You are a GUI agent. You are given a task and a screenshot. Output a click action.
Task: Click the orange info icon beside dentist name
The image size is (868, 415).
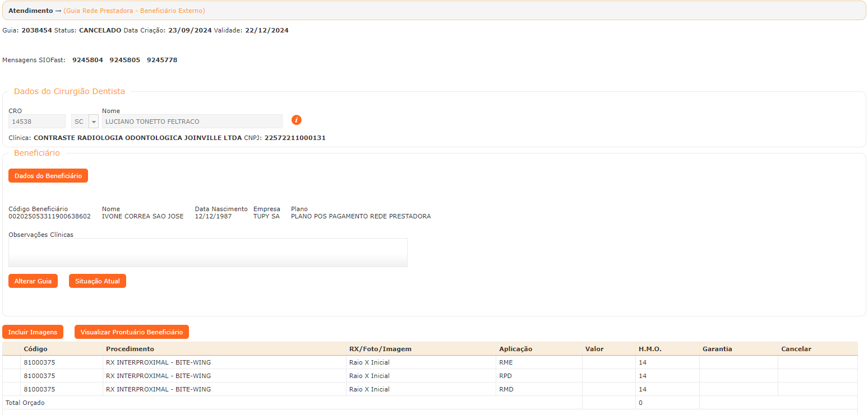pyautogui.click(x=297, y=120)
